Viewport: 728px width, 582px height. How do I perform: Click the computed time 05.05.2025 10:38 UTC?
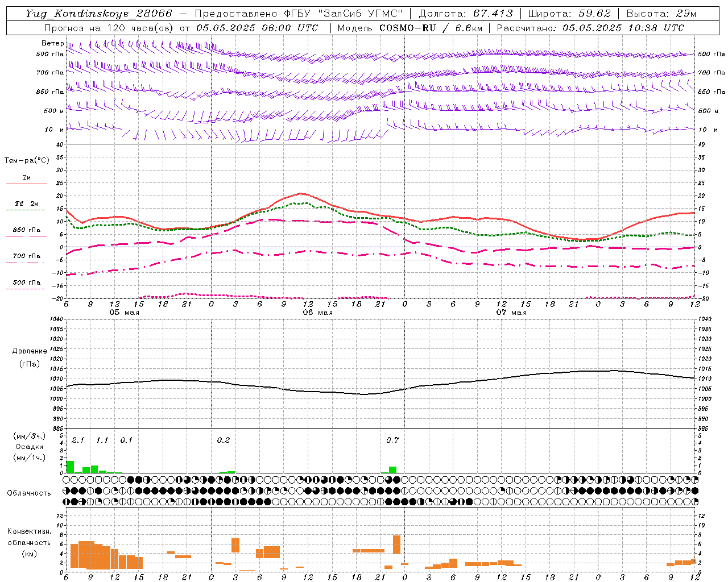pos(623,28)
